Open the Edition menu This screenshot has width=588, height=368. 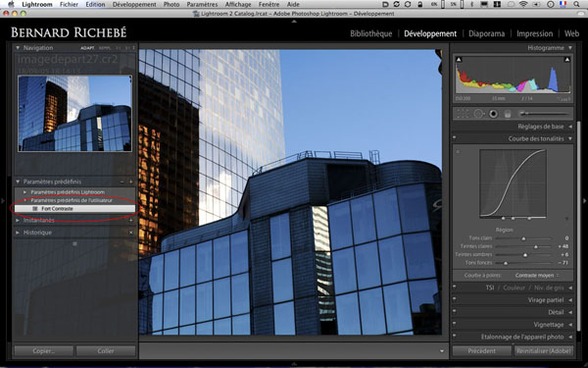95,4
